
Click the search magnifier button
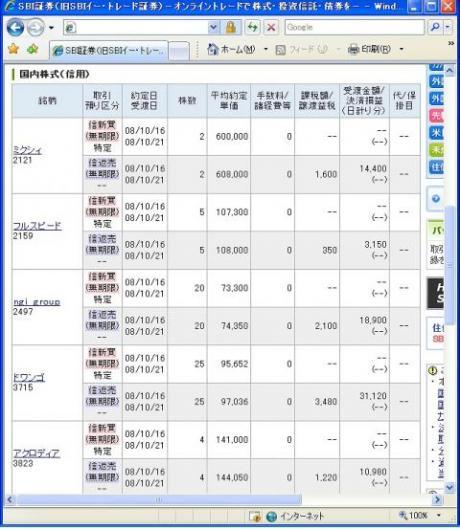[435, 27]
